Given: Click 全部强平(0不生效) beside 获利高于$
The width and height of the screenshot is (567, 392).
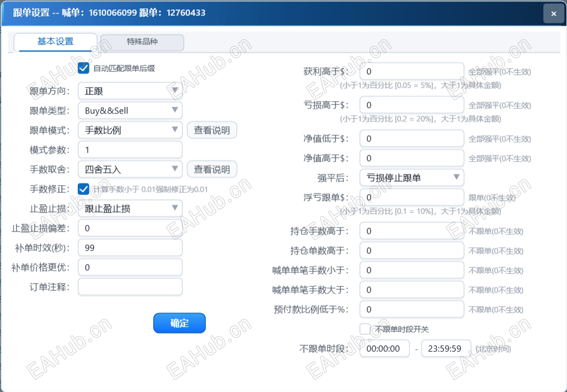Looking at the screenshot, I should 500,72.
